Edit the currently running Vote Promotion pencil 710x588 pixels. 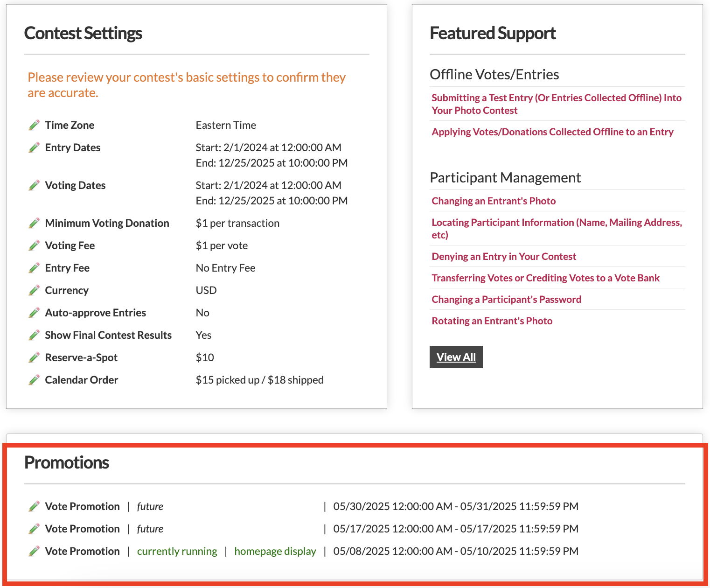pos(34,551)
